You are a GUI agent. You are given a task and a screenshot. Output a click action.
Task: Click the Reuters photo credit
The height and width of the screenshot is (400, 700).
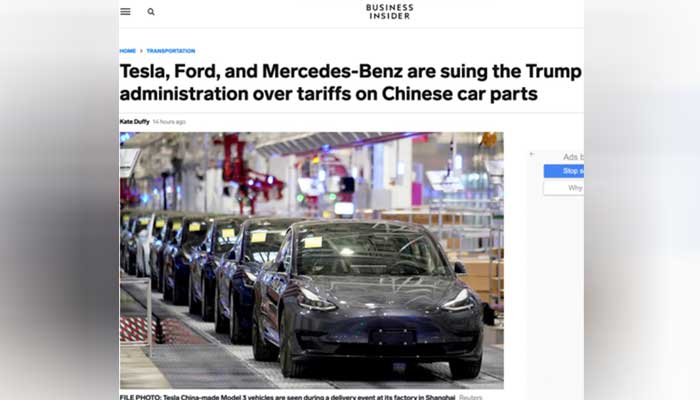coord(471,397)
